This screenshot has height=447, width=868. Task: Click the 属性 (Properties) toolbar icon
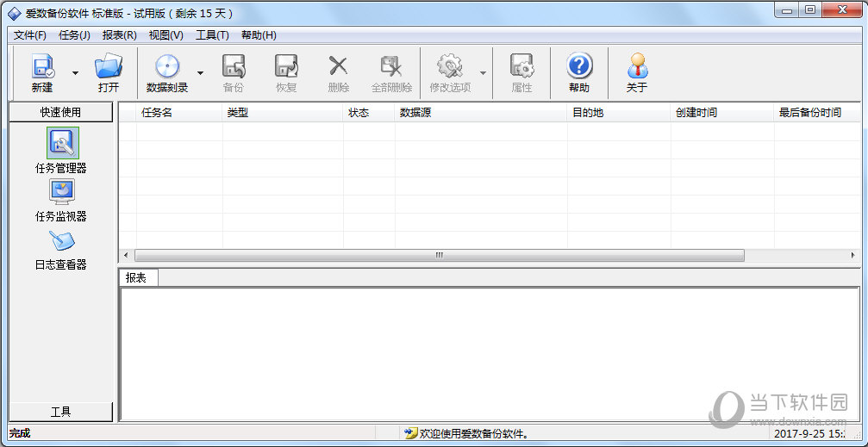click(x=521, y=66)
